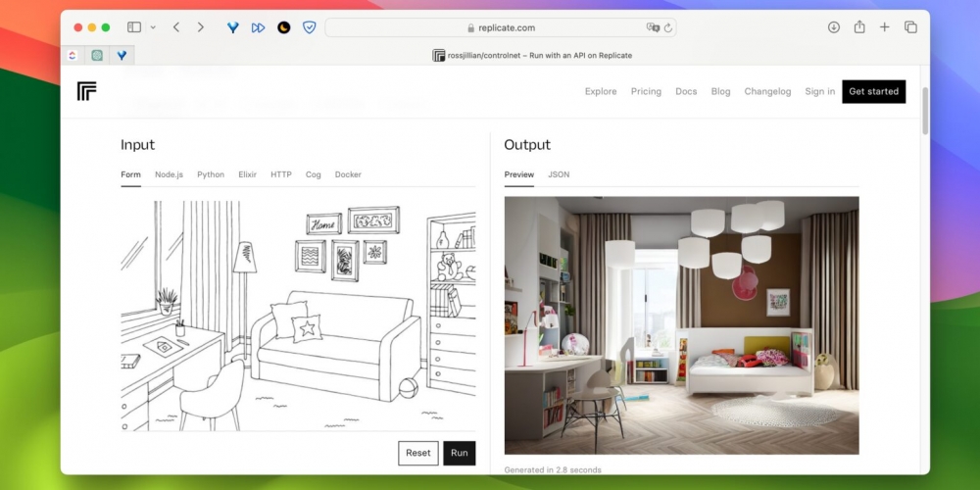Switch to the HTTP tab
Image resolution: width=980 pixels, height=490 pixels.
tap(281, 174)
